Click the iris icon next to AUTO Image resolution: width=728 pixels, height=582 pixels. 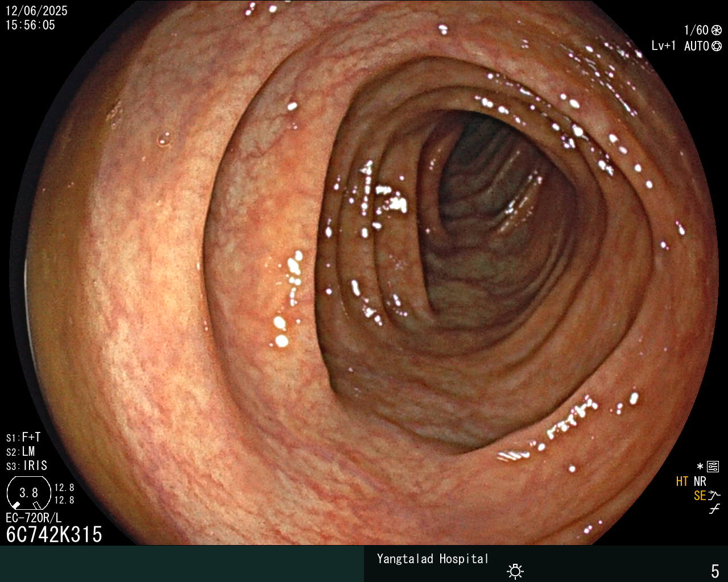(x=717, y=46)
